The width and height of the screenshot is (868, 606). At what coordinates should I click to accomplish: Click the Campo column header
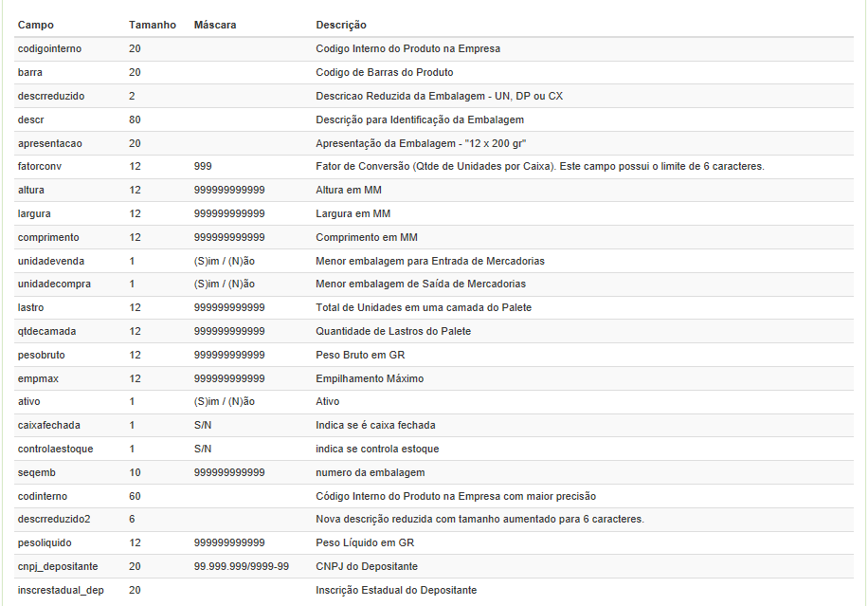(x=36, y=25)
